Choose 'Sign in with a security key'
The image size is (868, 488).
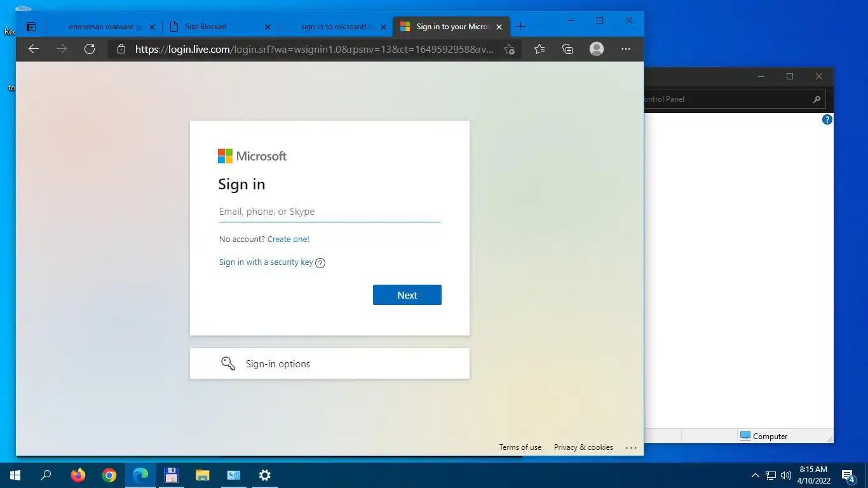(266, 262)
